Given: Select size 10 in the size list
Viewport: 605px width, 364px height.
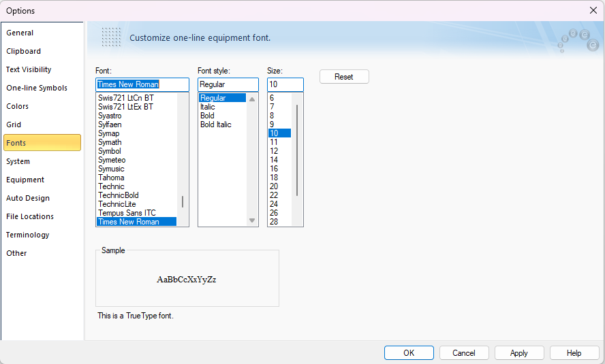Looking at the screenshot, I should (280, 133).
